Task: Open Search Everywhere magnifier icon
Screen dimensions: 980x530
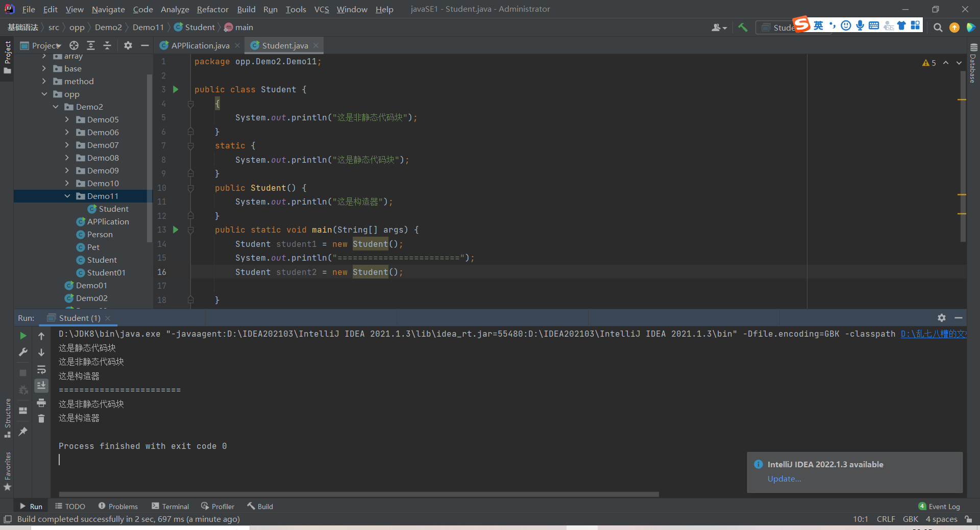Action: tap(938, 28)
